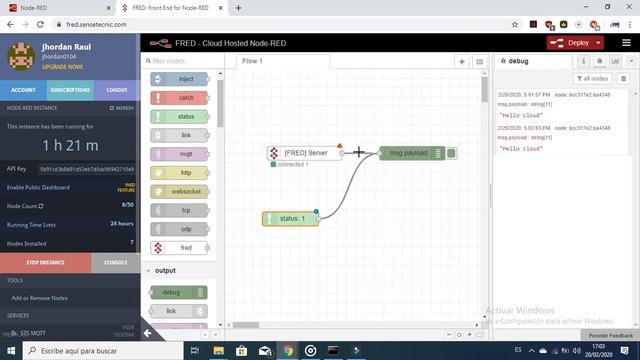Select the http node in the palette
This screenshot has width=640, height=360.
[179, 173]
